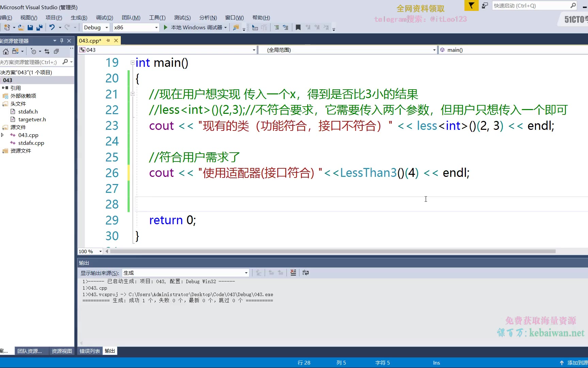Click the bookmark icon in the toolbar
This screenshot has height=368, width=588.
click(298, 28)
